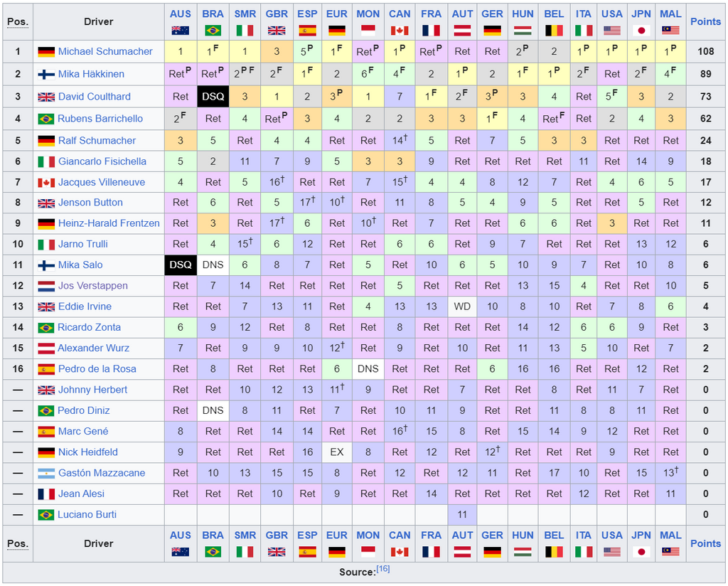Open Ralf Schumacher driver link
This screenshot has width=728, height=586.
[97, 140]
